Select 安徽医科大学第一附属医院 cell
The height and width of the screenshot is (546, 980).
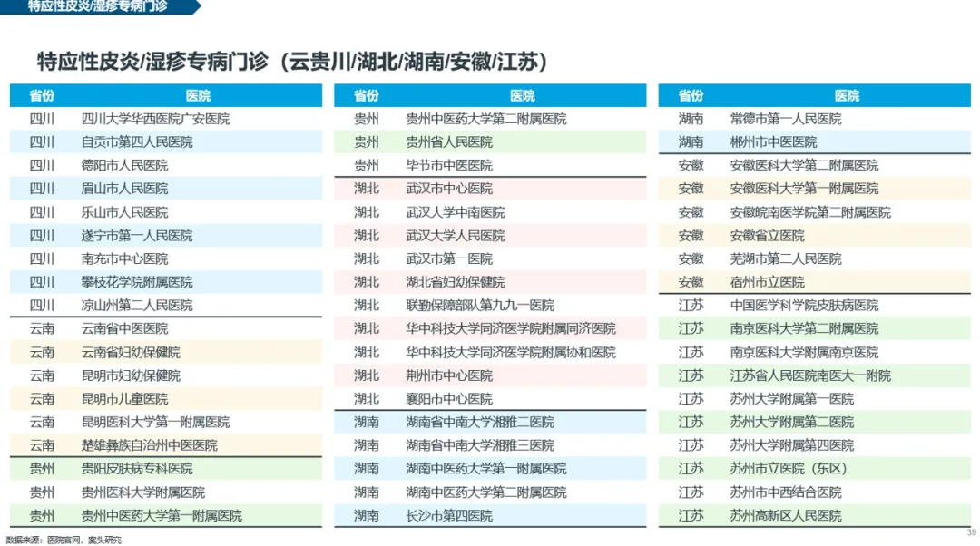tap(804, 189)
